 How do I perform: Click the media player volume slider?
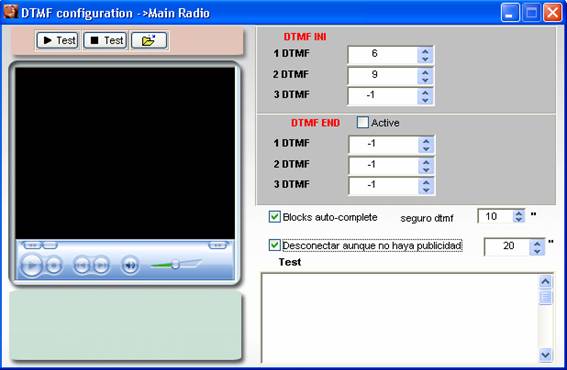pos(176,264)
